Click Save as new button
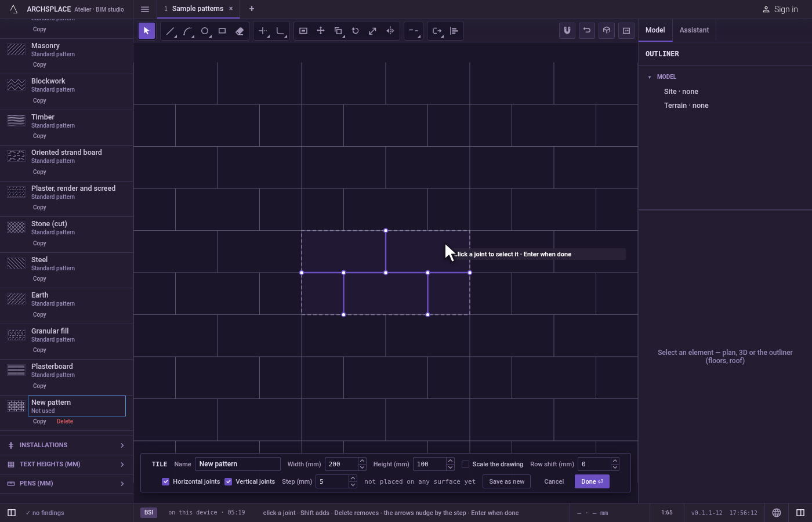Image resolution: width=812 pixels, height=522 pixels. tap(506, 481)
